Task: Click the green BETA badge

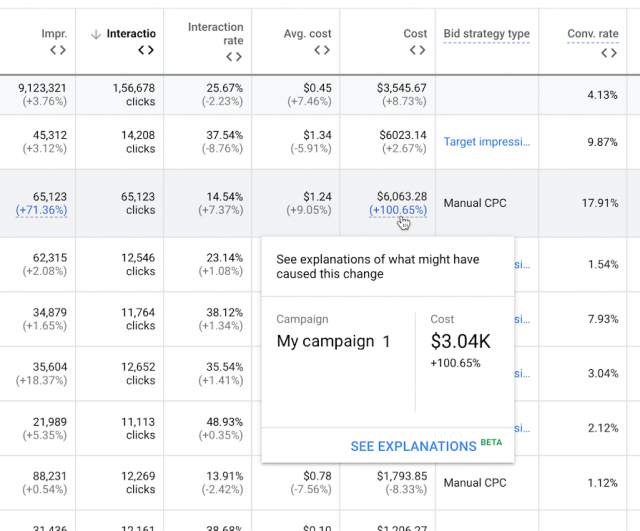Action: [491, 441]
